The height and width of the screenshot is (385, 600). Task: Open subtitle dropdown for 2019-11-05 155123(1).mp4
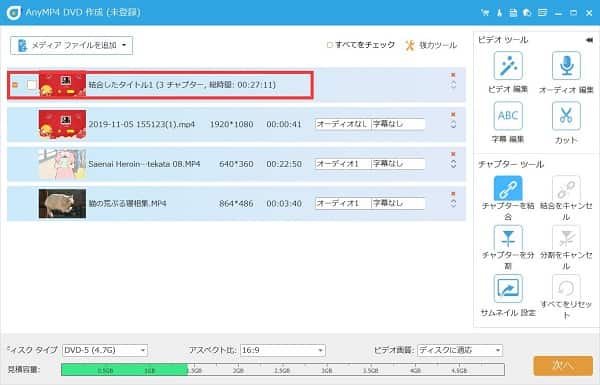(398, 124)
